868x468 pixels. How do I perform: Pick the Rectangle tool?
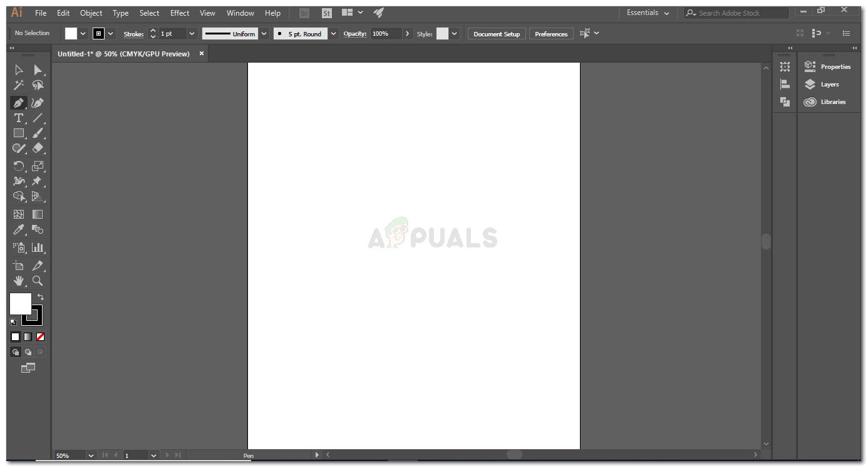point(19,133)
